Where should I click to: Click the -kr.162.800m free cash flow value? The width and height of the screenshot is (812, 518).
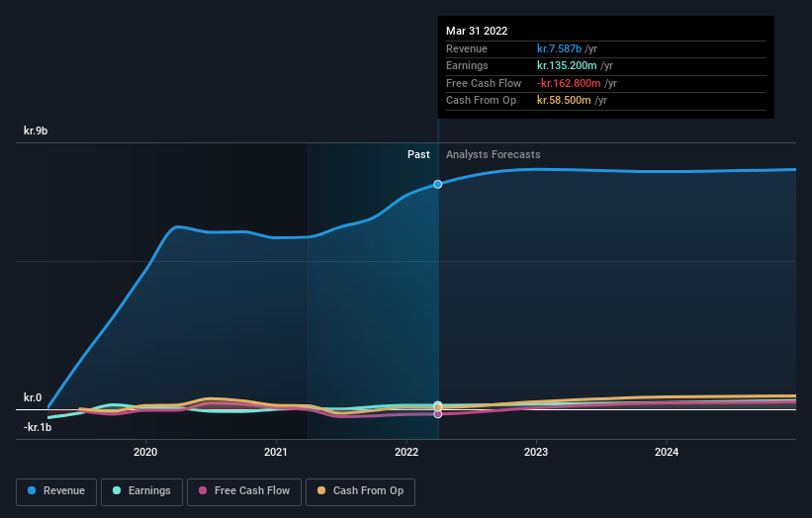tap(569, 83)
